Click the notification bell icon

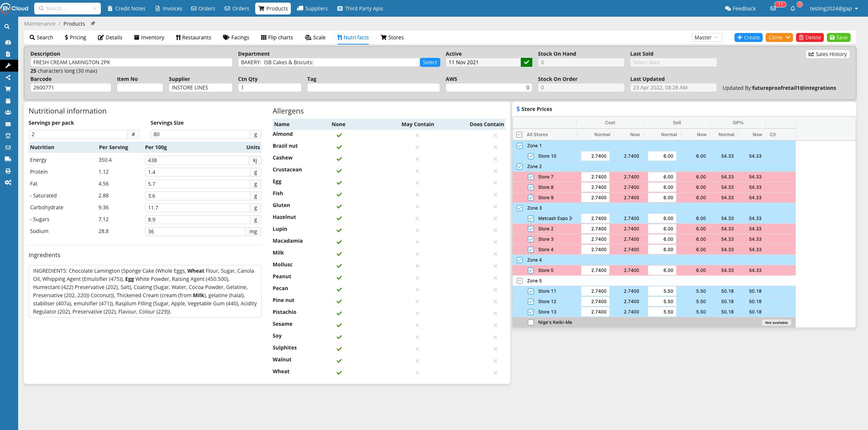(x=793, y=9)
